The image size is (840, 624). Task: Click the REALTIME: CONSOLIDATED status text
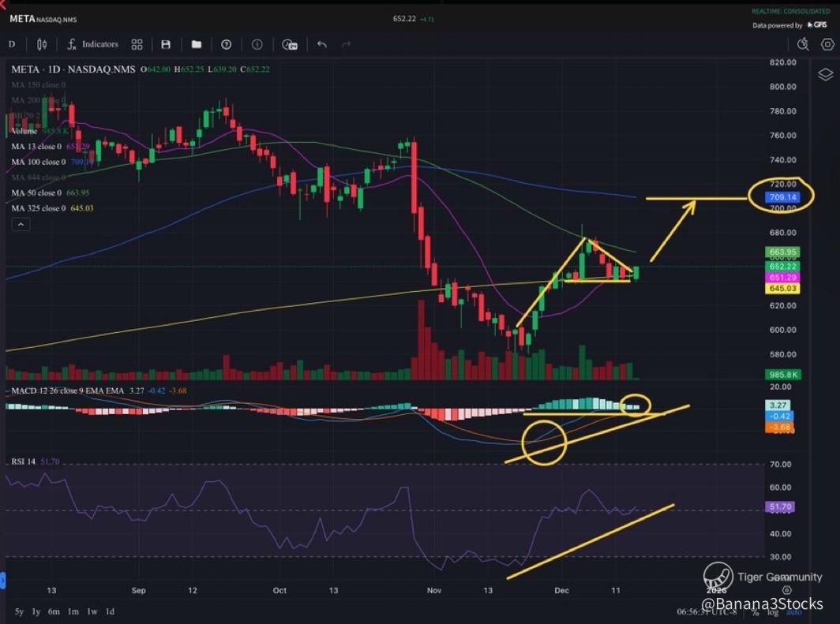[791, 11]
